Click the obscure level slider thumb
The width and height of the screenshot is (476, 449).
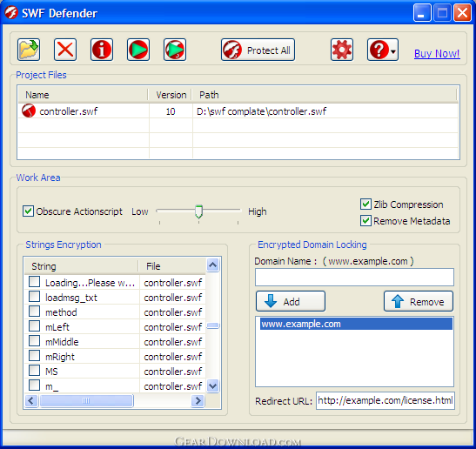[x=198, y=211]
